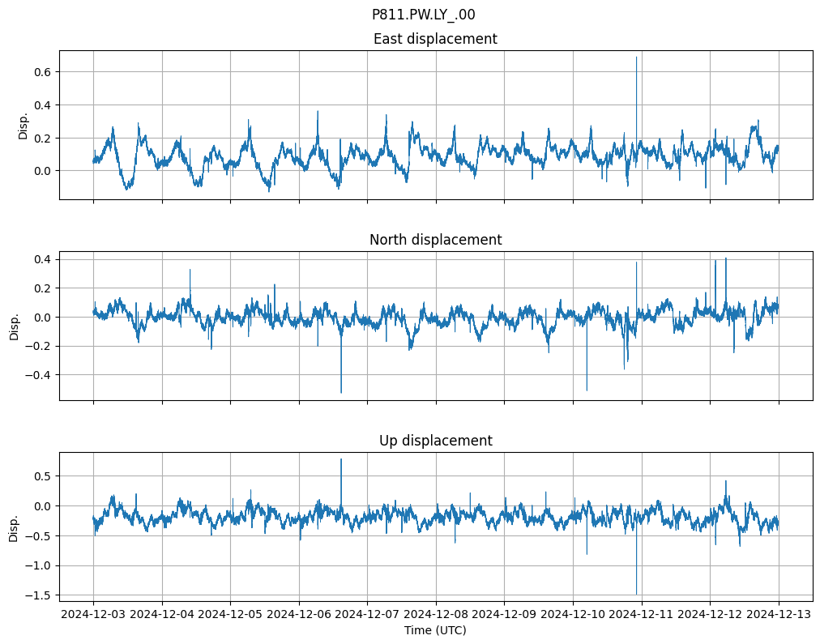Select the 2024-12-13 date tick label

click(779, 615)
